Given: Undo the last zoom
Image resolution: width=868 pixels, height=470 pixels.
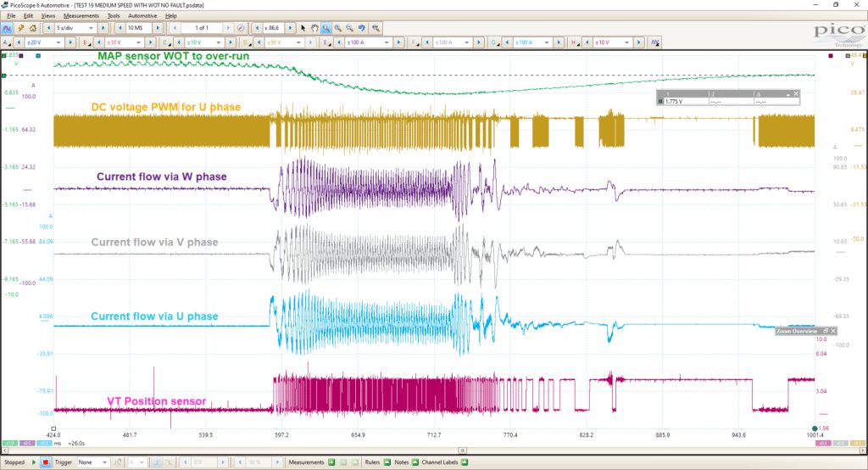Looking at the screenshot, I should coord(361,28).
